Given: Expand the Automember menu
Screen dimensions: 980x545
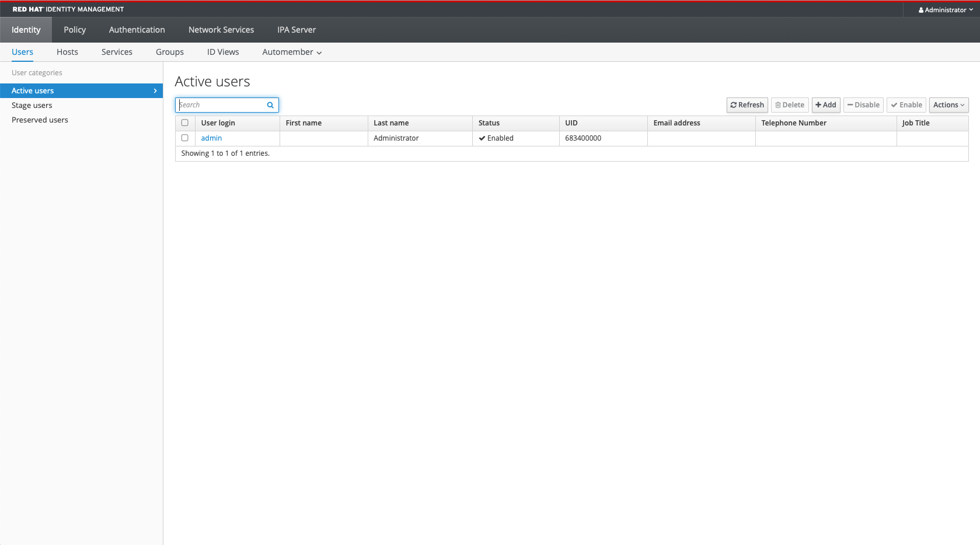Looking at the screenshot, I should (x=292, y=52).
